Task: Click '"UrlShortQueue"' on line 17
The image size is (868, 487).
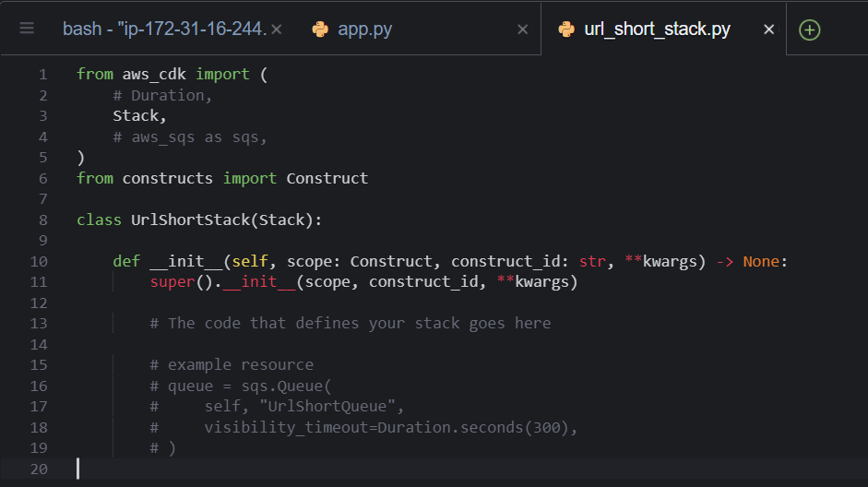Action: 327,406
